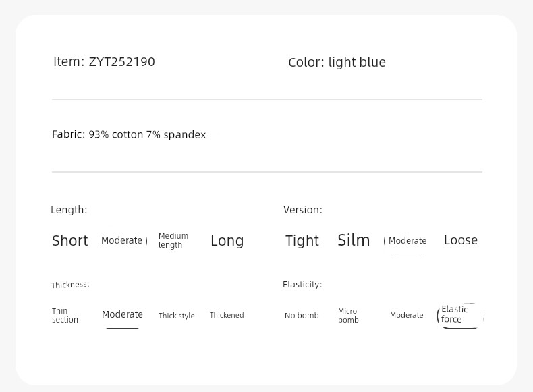Choose Moderate under Length
533x392 pixels.
coord(121,240)
